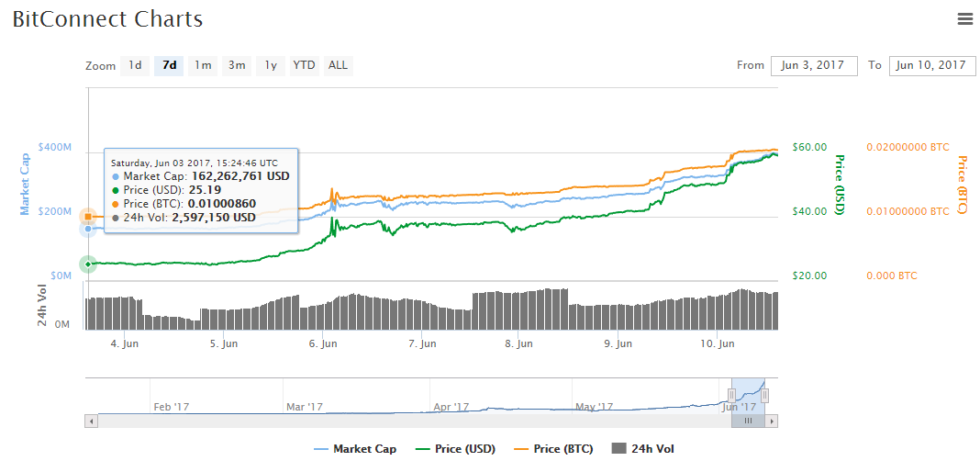Click the BitConnect Charts heading
This screenshot has width=980, height=461.
108,18
